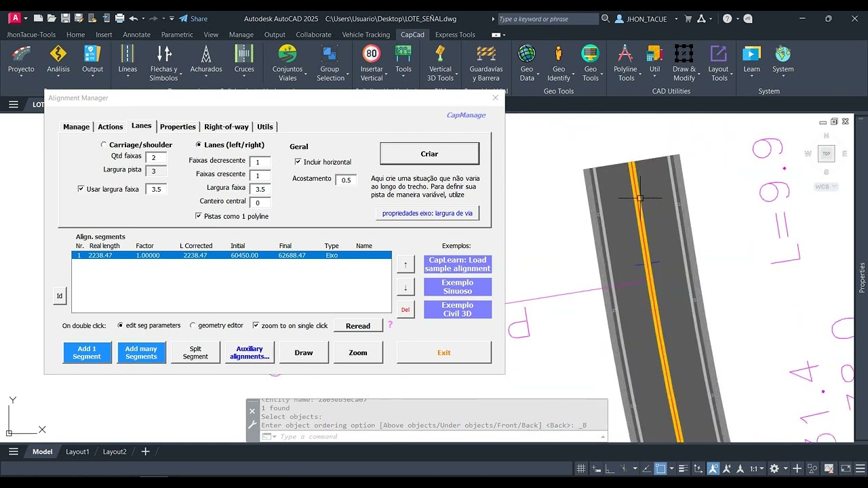Viewport: 868px width, 488px height.
Task: Switch to the Manage dialog tab
Action: [x=76, y=127]
